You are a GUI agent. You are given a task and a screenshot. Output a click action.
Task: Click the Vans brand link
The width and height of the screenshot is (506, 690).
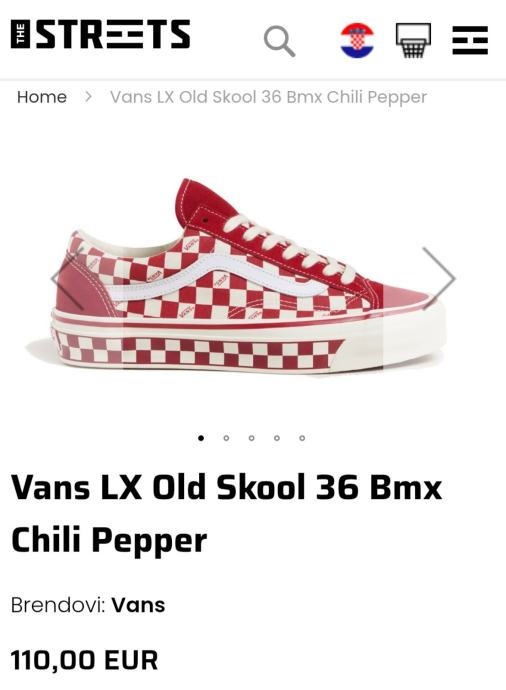[x=138, y=605]
